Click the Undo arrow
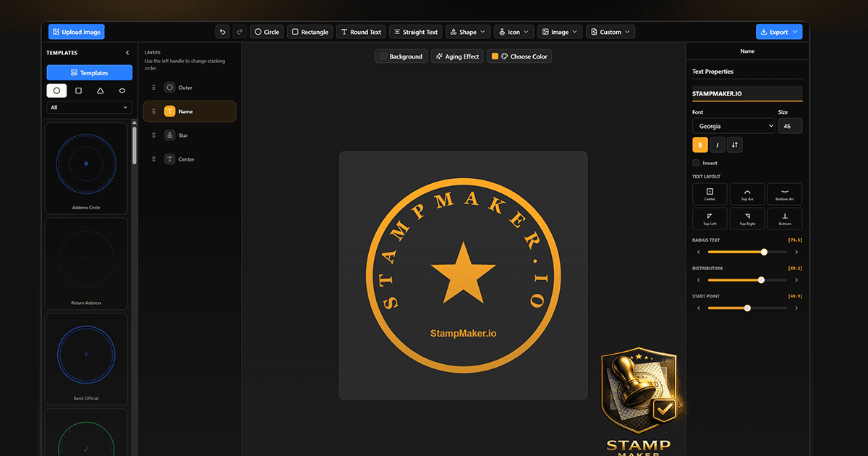This screenshot has width=868, height=456. point(223,31)
